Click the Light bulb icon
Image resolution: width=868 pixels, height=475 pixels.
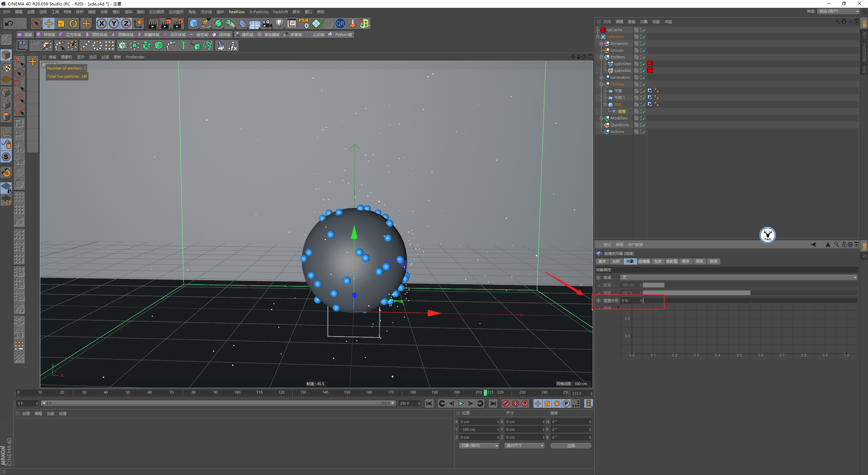coord(279,23)
